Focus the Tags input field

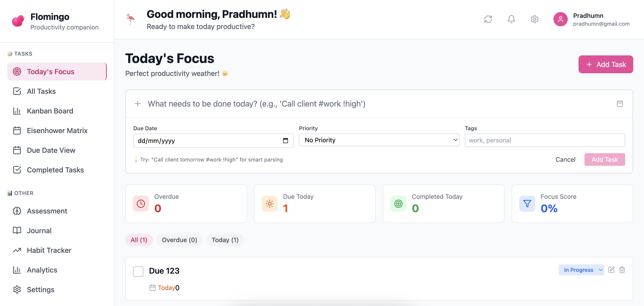click(x=544, y=140)
